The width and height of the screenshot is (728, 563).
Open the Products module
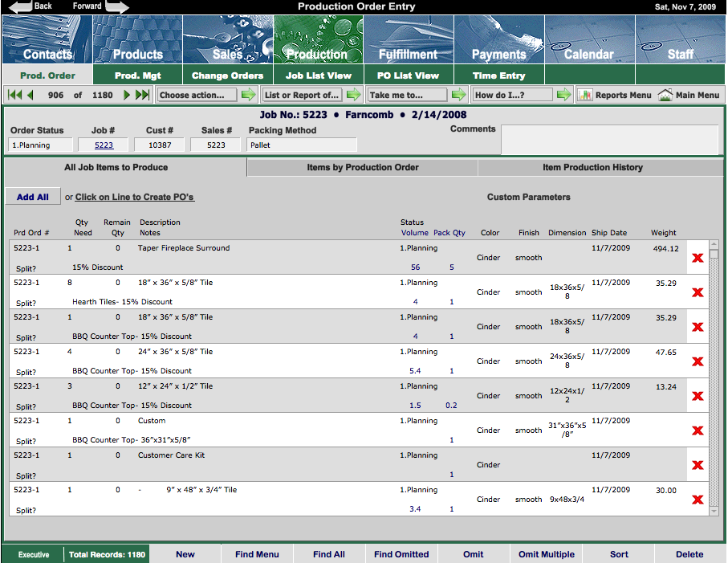click(137, 39)
